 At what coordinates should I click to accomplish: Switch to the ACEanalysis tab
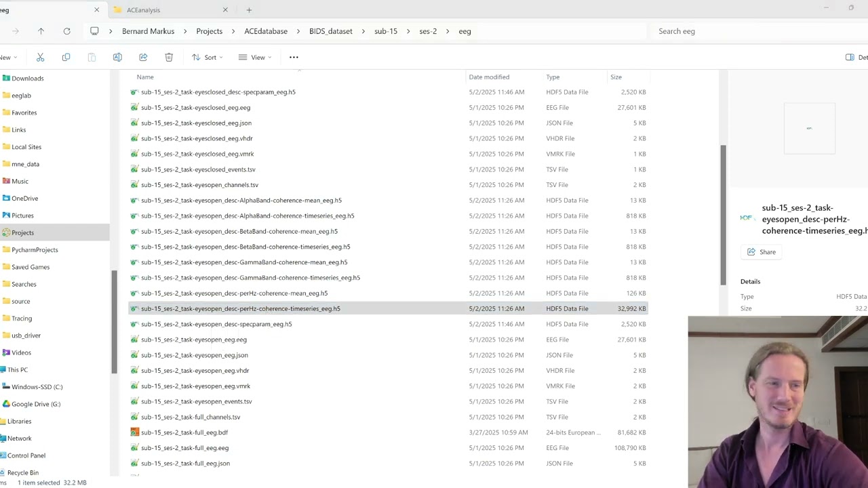[x=171, y=10]
